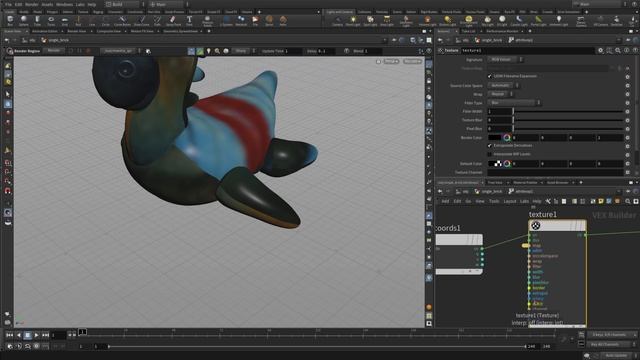The width and height of the screenshot is (640, 360).
Task: Switch to the Geometry Spreadsheet tab
Action: tap(181, 31)
